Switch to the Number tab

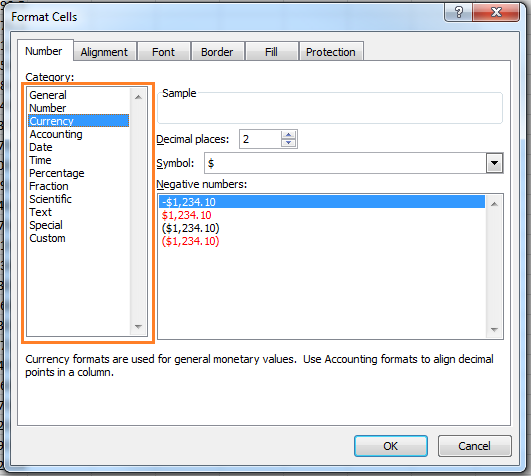point(44,51)
